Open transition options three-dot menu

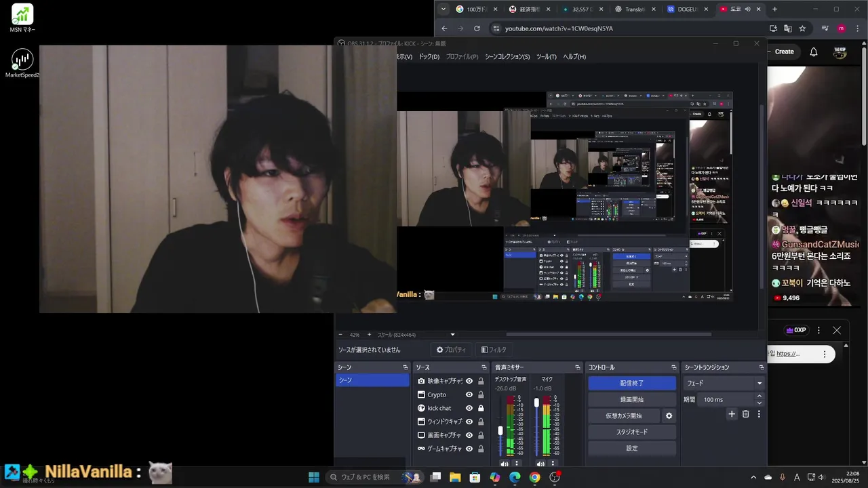click(x=759, y=413)
